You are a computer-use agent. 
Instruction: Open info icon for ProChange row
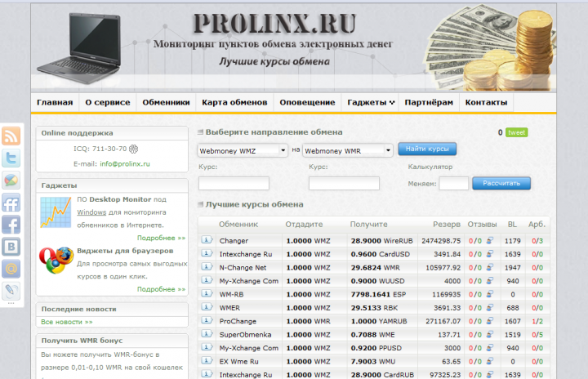[x=207, y=320]
